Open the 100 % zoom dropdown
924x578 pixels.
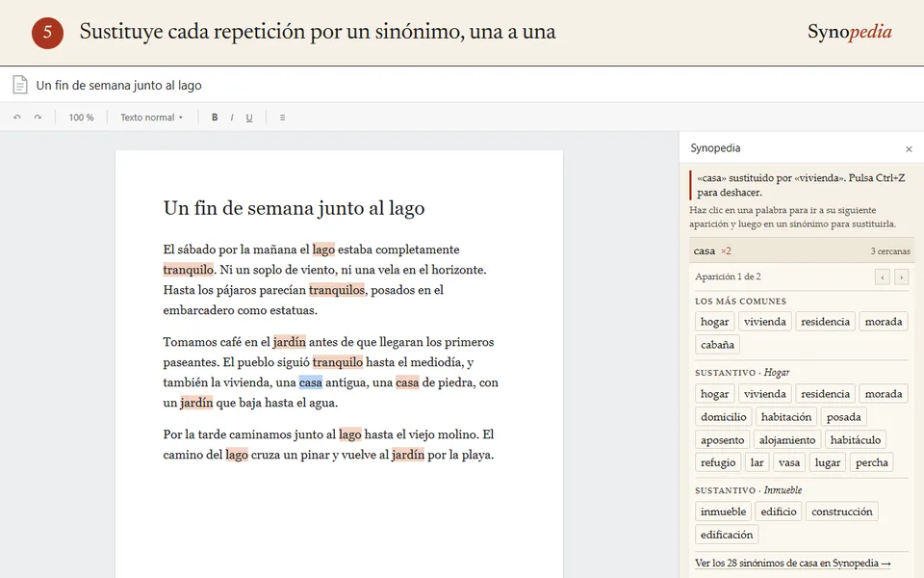point(81,118)
